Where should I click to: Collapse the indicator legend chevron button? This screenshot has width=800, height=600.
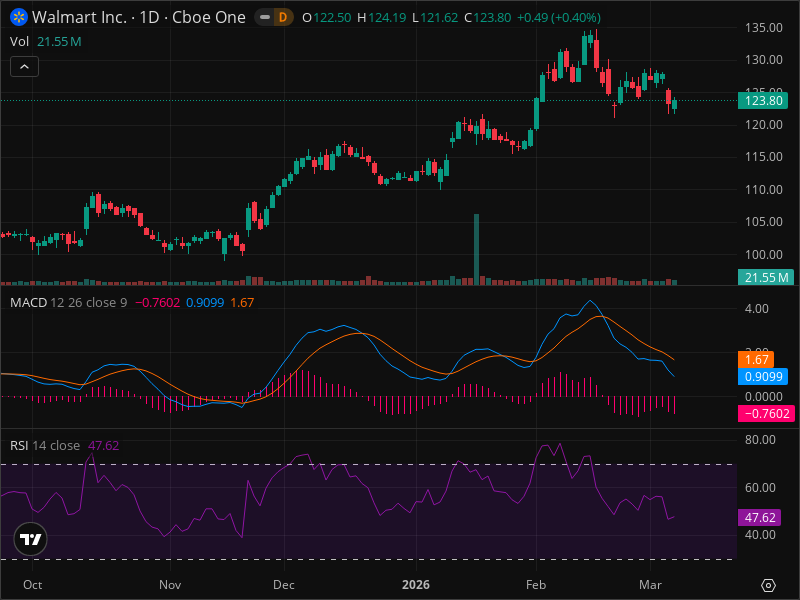(24, 67)
